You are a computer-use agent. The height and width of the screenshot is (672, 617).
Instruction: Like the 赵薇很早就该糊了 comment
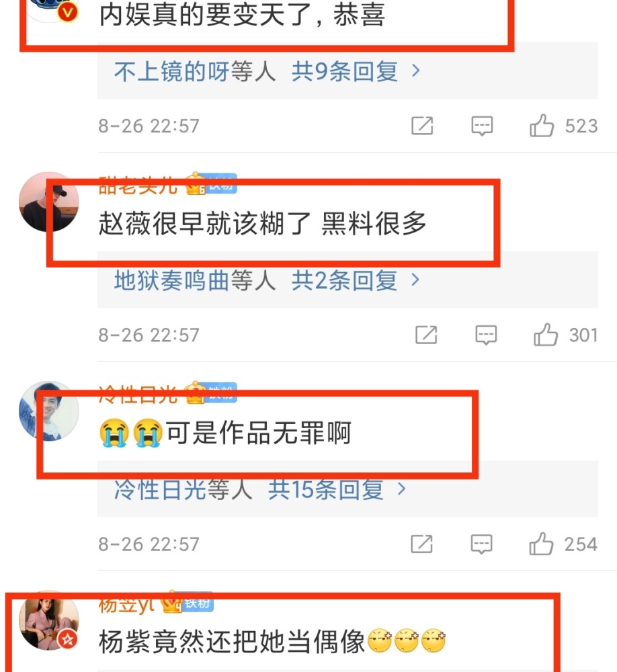coord(545,335)
